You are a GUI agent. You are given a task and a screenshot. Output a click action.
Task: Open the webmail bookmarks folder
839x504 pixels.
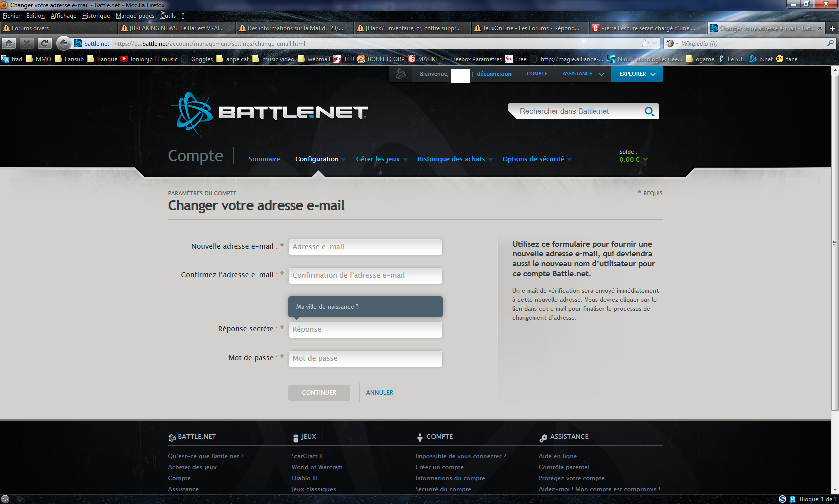pos(314,59)
